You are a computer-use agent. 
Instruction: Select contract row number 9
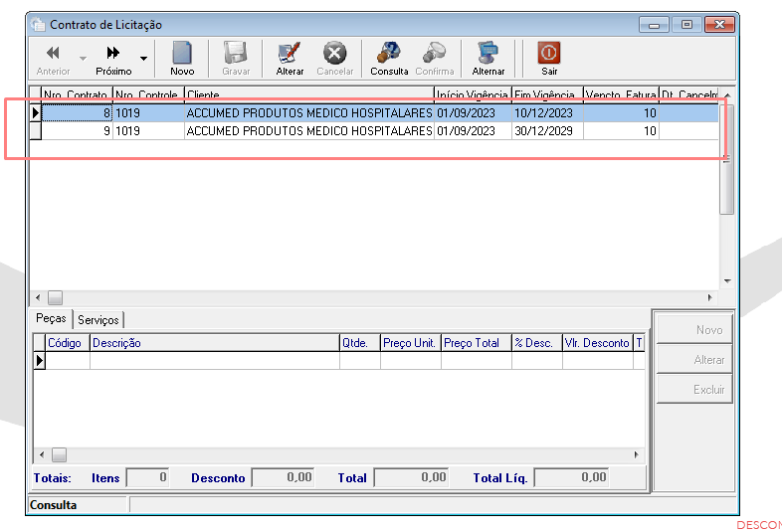point(374,131)
